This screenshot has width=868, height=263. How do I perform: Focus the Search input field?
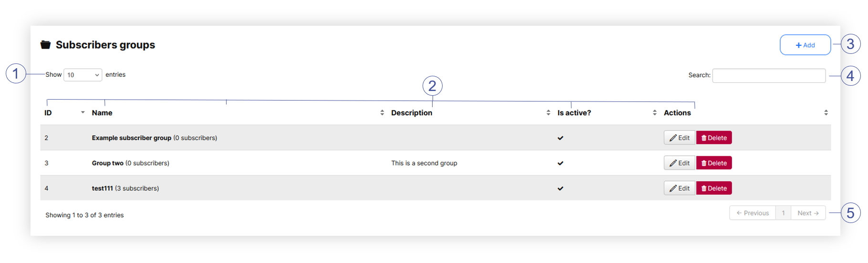tap(768, 75)
